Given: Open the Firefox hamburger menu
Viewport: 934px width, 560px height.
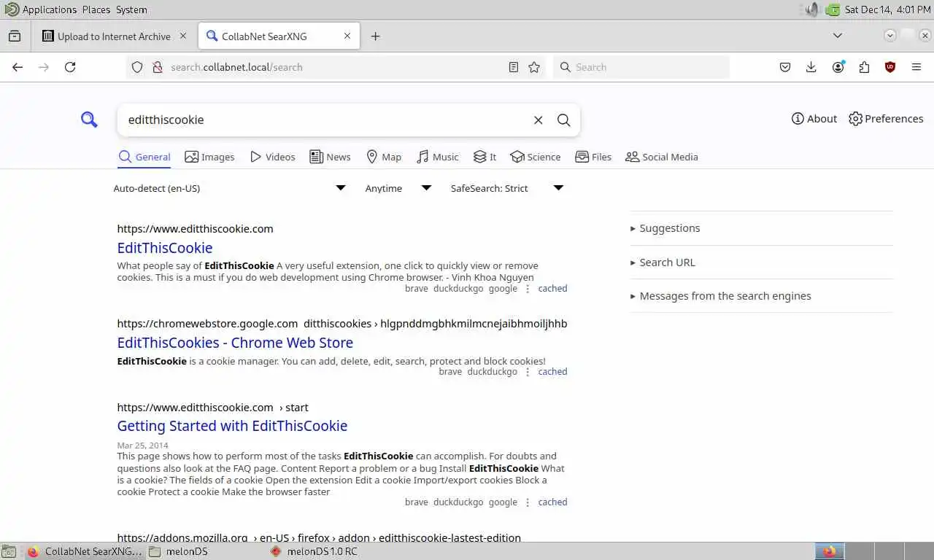Looking at the screenshot, I should click(x=916, y=67).
